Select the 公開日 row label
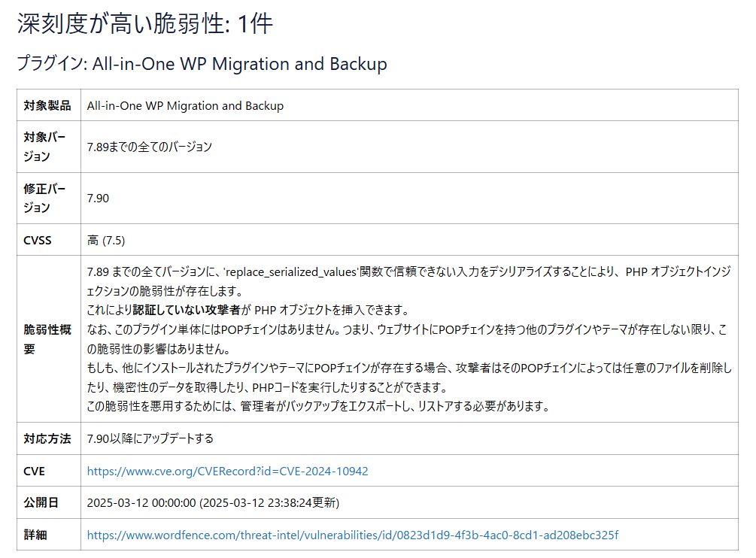Screen dimensions: 756x558 pyautogui.click(x=41, y=502)
